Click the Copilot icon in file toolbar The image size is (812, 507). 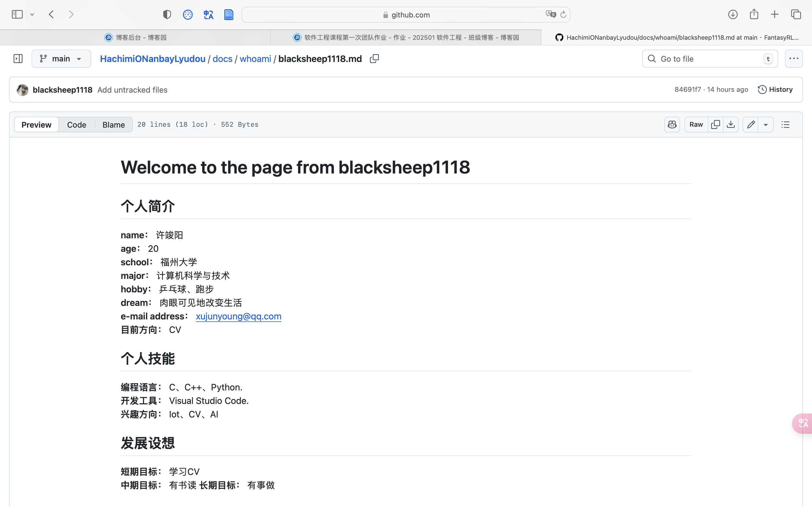click(x=672, y=124)
